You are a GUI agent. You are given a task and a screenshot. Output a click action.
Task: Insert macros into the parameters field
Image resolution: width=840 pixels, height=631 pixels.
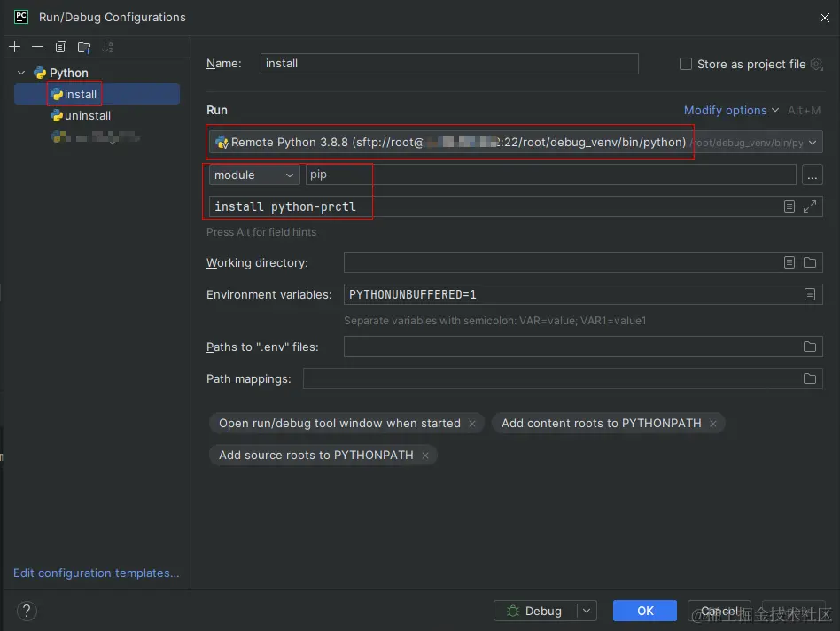[x=789, y=206]
